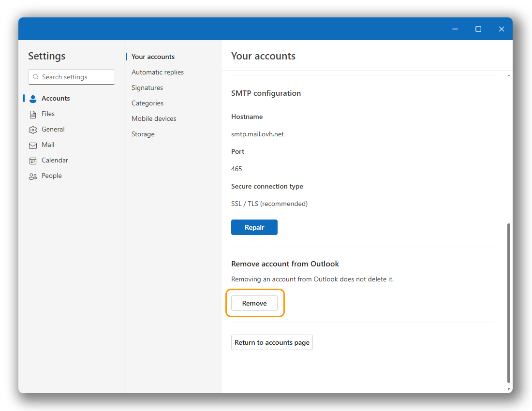Click the Mail envelope icon
532x411 pixels.
point(33,145)
